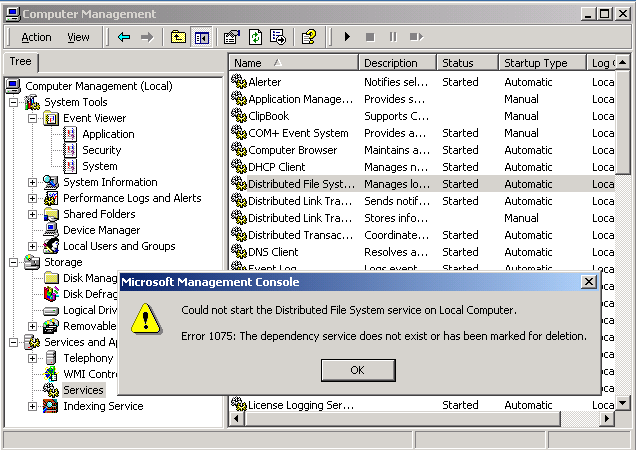Click the horizontal scrollbar left arrow
This screenshot has height=450, width=636.
click(237, 418)
